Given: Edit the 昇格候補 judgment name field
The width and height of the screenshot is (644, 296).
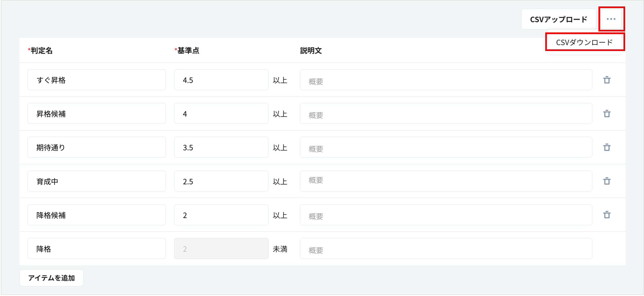Looking at the screenshot, I should click(96, 114).
